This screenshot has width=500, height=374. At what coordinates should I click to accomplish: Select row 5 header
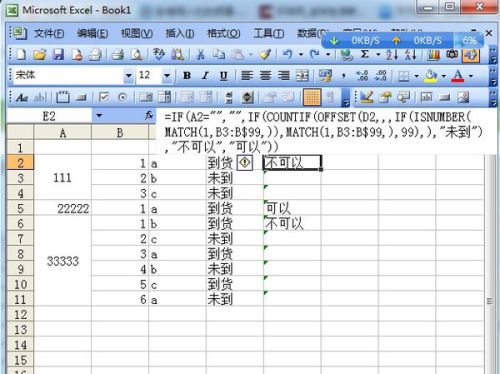pyautogui.click(x=20, y=208)
